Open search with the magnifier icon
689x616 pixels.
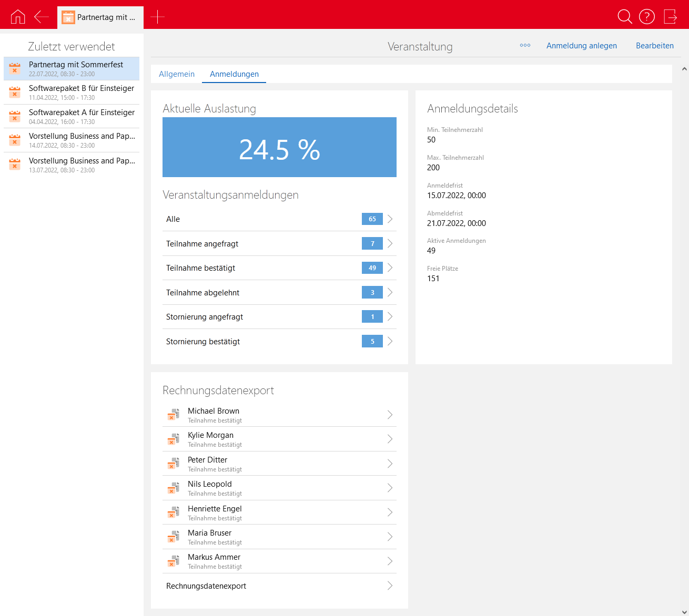[x=624, y=17]
